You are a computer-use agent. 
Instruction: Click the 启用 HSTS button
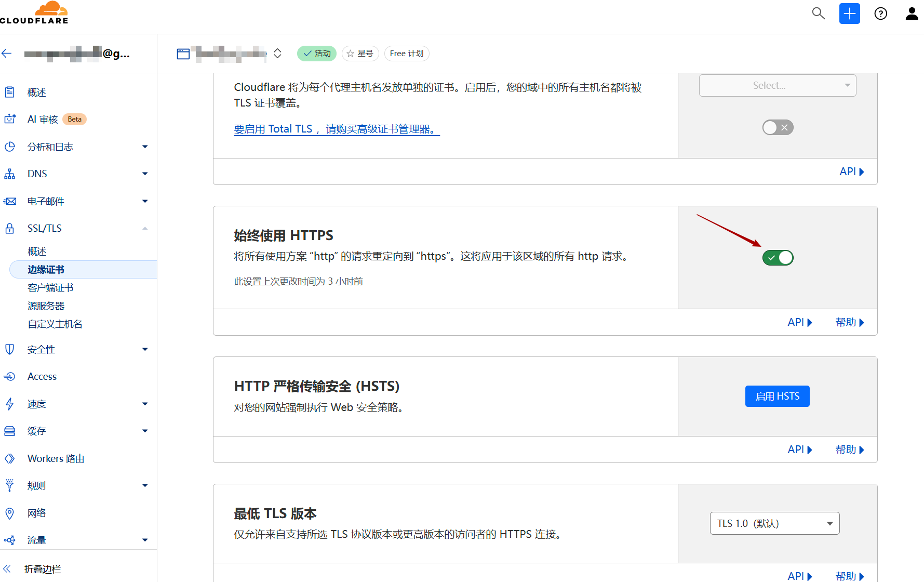(777, 396)
